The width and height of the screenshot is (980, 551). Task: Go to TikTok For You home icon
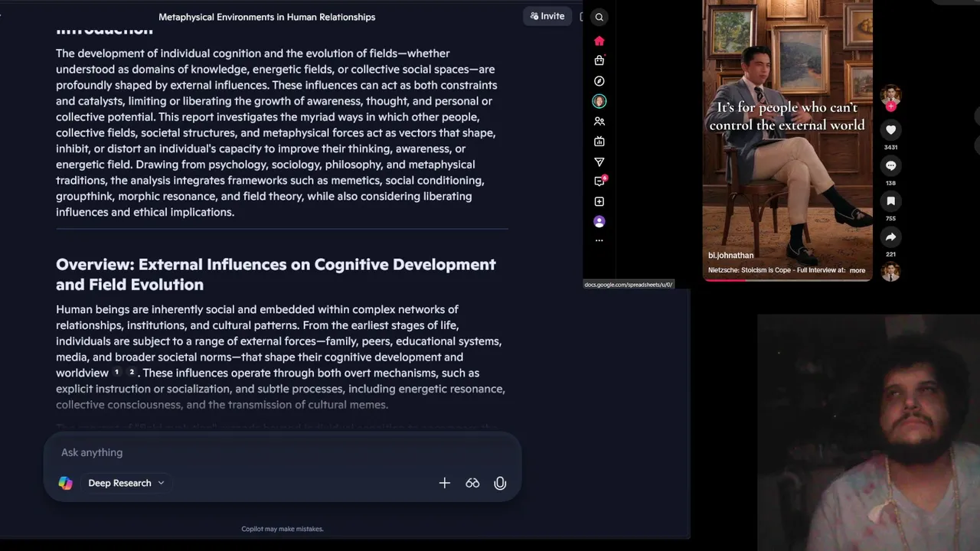pyautogui.click(x=599, y=41)
